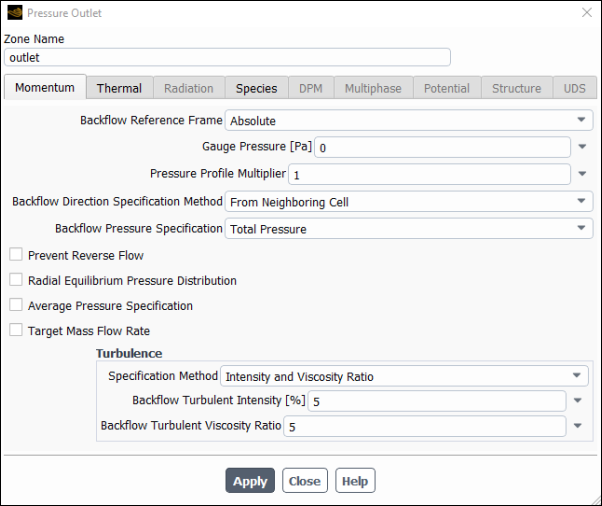Click Pressure Profile Multiplier options arrow
Screen dimensions: 602x506
click(583, 174)
